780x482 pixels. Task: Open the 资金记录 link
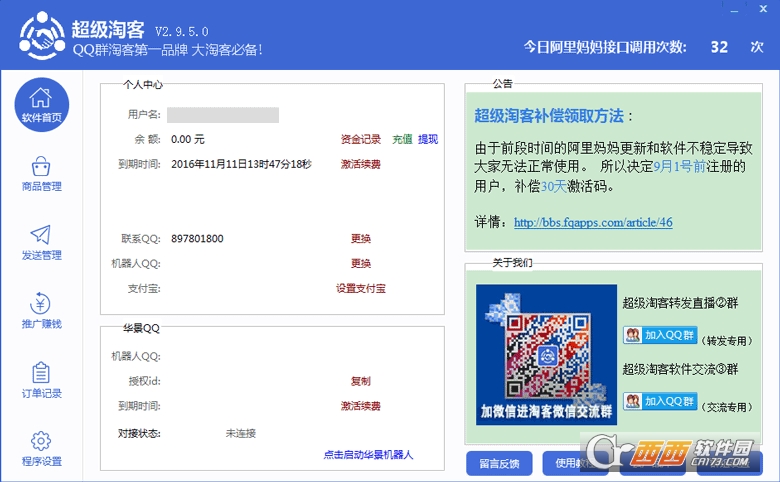click(x=361, y=139)
